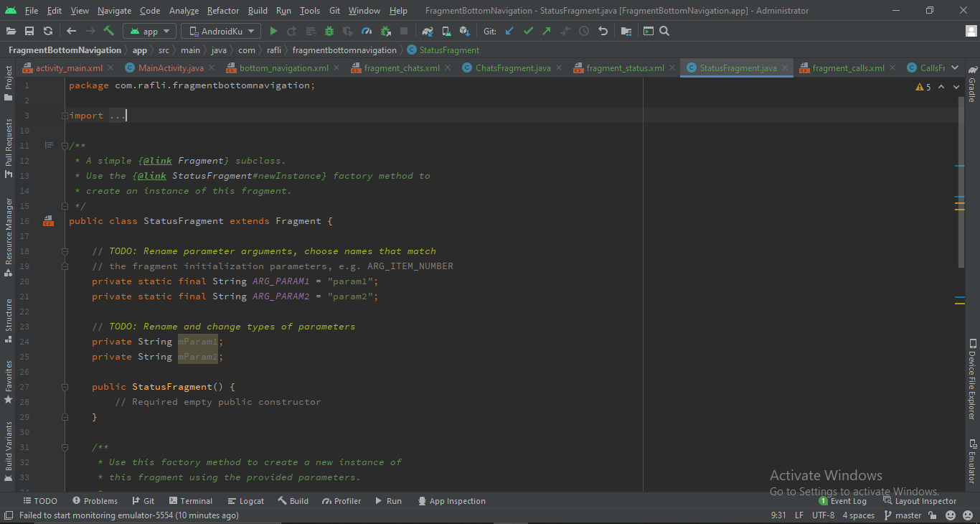Show hidden editor tabs chevron
This screenshot has width=980, height=524.
click(955, 67)
